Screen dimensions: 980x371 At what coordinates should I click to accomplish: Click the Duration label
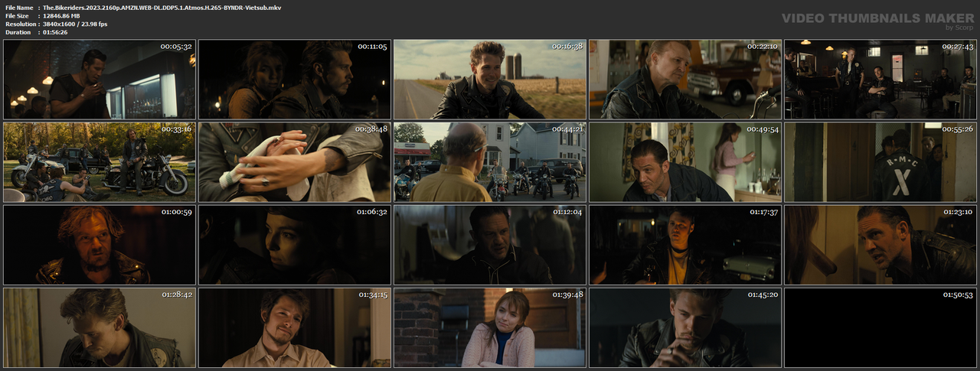pyautogui.click(x=18, y=32)
